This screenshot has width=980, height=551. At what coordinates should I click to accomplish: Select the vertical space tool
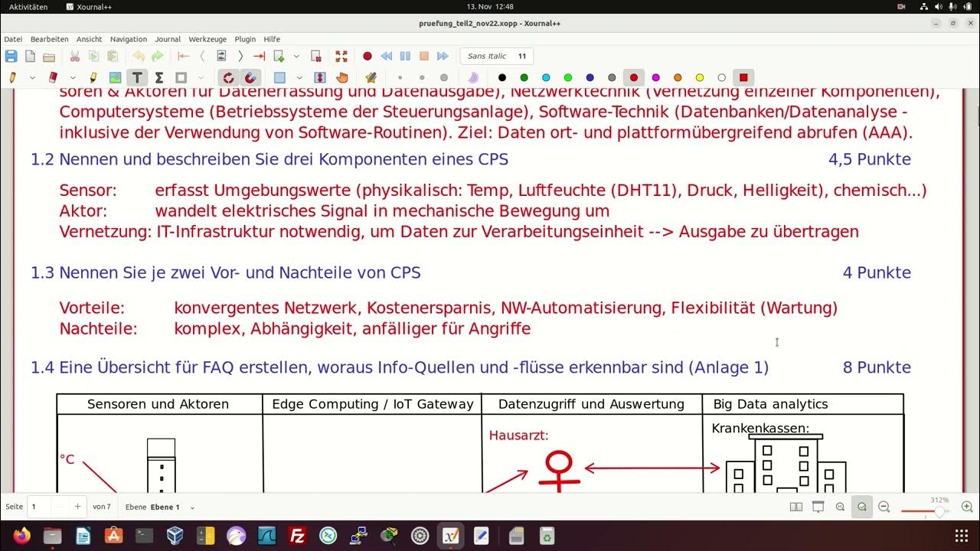pyautogui.click(x=320, y=77)
